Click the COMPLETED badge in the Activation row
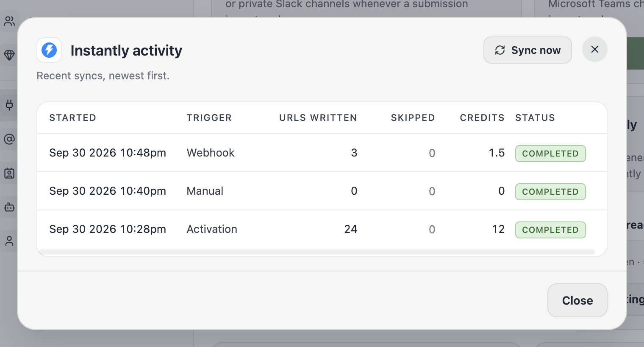644x347 pixels. pos(550,230)
